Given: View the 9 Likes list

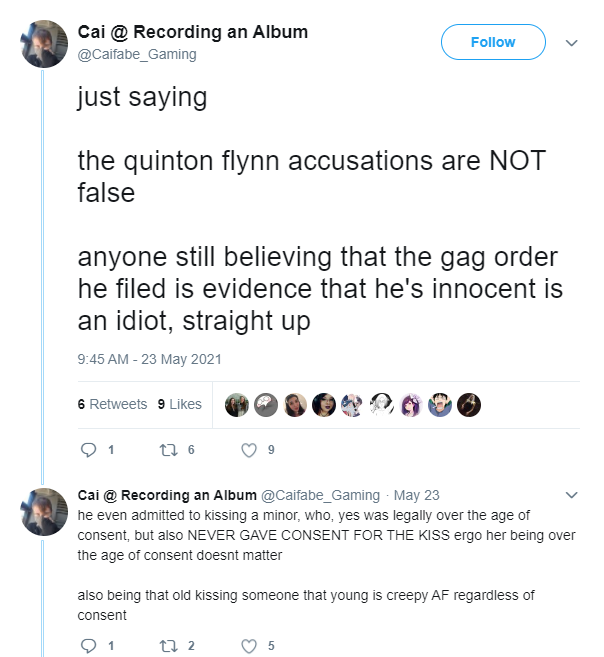Looking at the screenshot, I should tap(180, 404).
